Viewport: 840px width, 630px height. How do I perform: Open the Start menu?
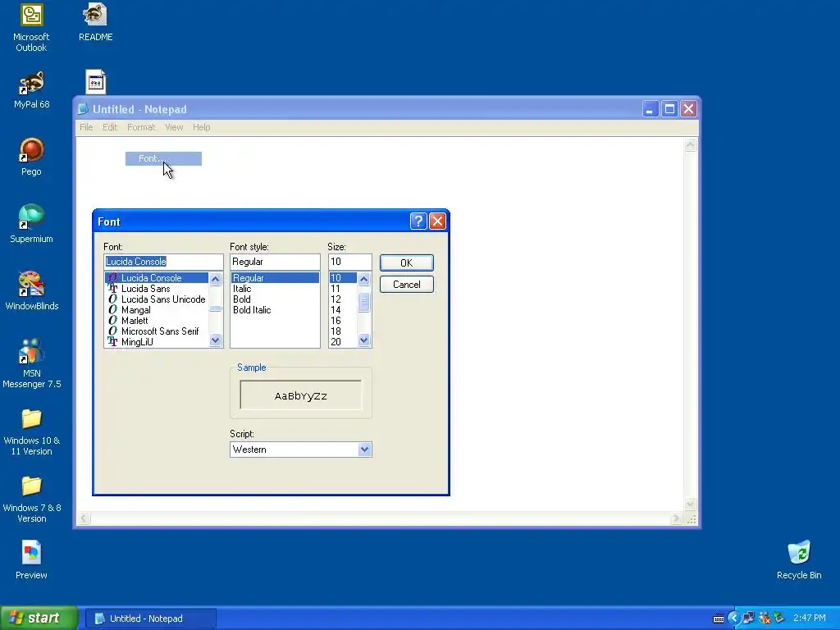point(39,619)
